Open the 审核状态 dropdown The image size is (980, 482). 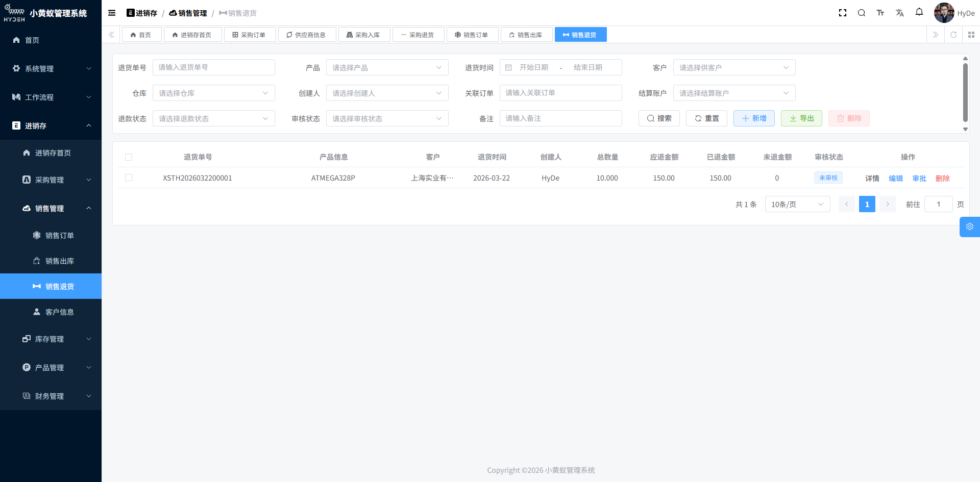point(387,118)
